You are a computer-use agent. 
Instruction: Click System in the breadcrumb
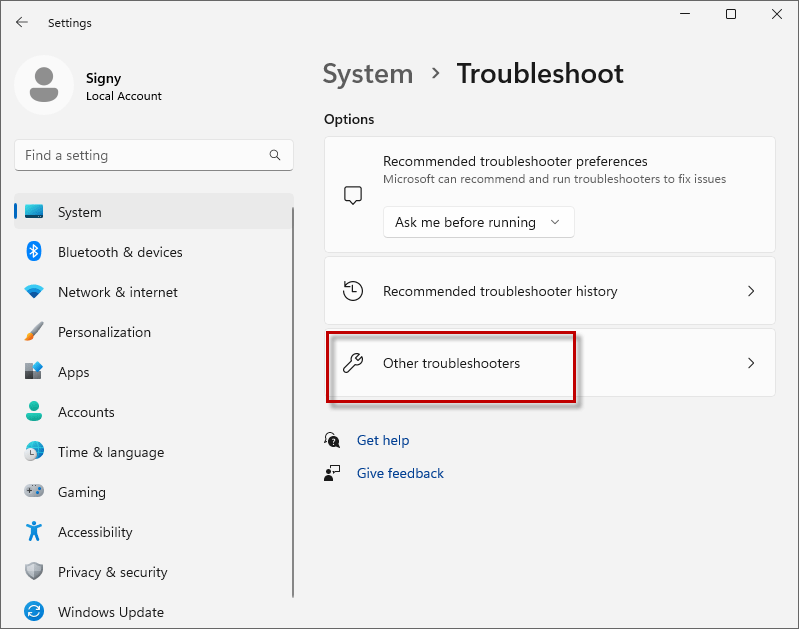(368, 74)
